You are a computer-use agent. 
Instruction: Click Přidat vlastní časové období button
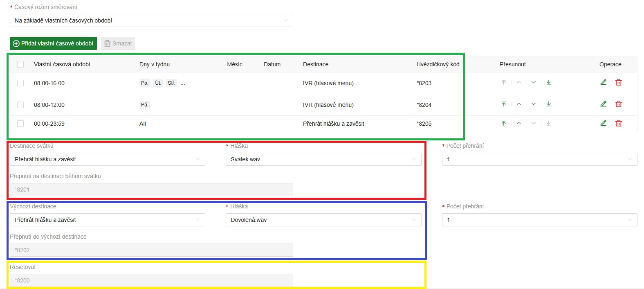coord(53,43)
